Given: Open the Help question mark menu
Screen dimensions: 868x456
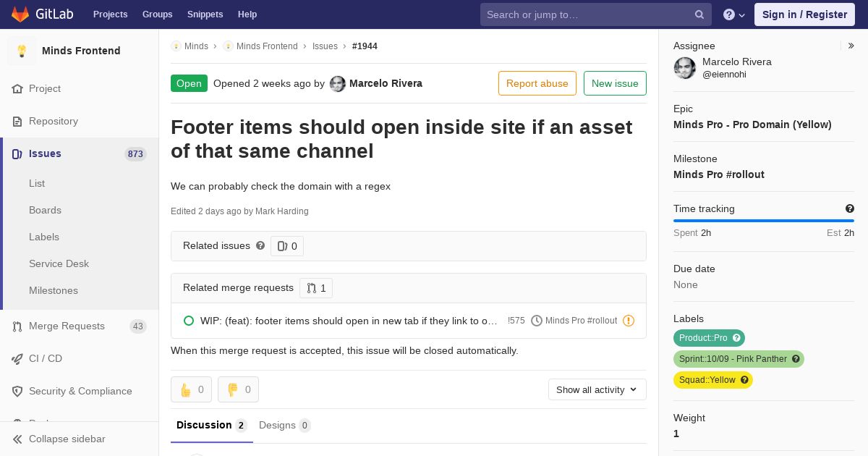Looking at the screenshot, I should pos(734,14).
